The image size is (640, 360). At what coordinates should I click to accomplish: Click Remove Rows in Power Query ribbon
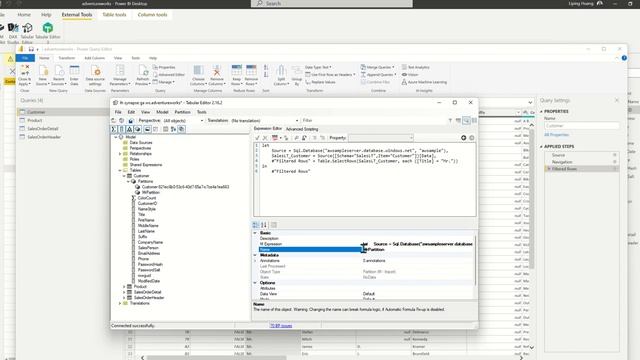[x=251, y=75]
